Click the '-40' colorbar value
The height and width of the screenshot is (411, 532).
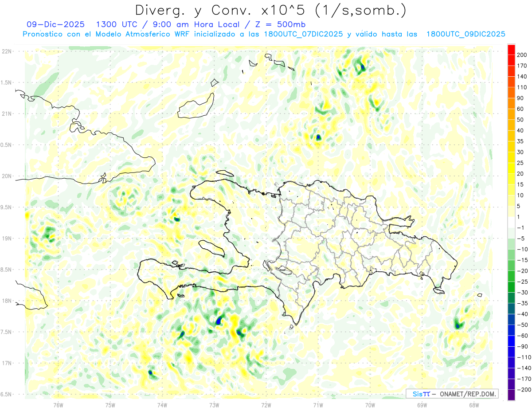(x=522, y=314)
